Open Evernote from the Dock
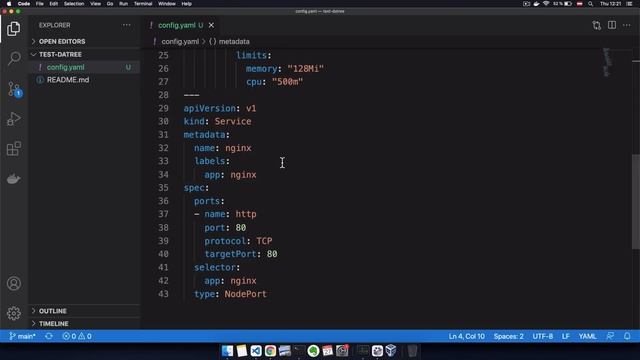 click(313, 351)
